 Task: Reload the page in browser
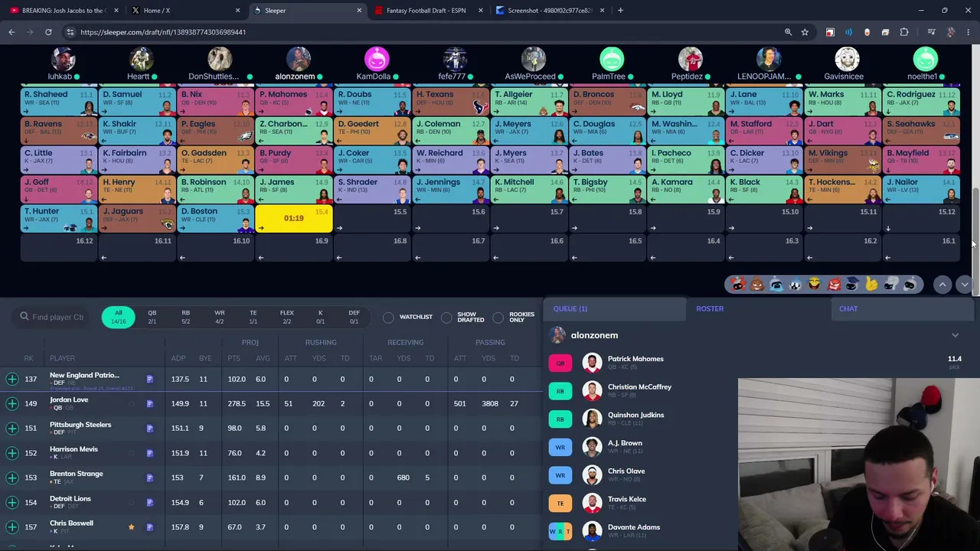point(48,32)
